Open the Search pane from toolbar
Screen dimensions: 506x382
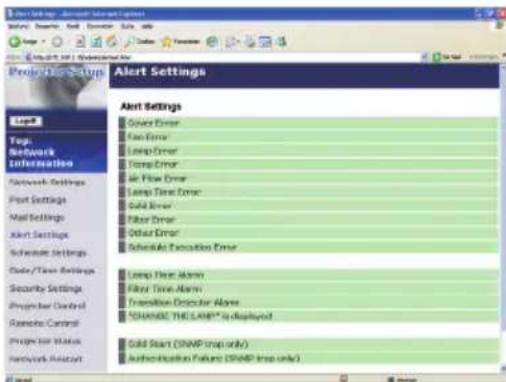tap(140, 42)
